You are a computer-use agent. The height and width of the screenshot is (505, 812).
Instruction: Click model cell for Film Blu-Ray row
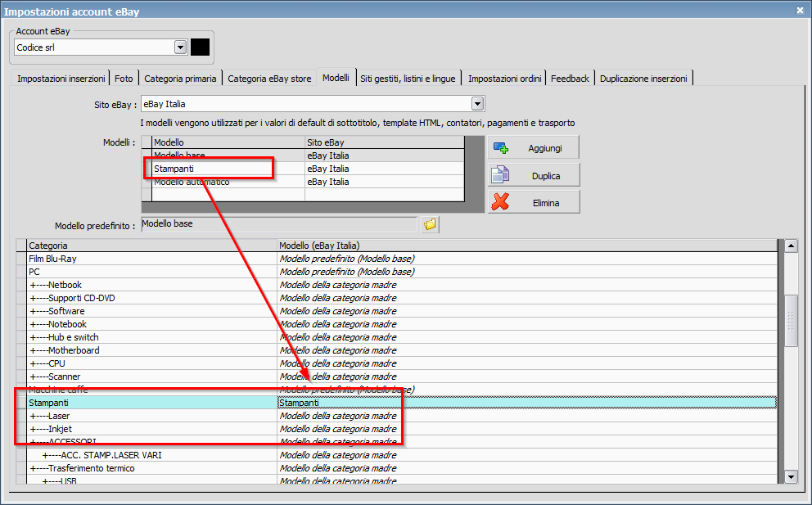coord(527,259)
